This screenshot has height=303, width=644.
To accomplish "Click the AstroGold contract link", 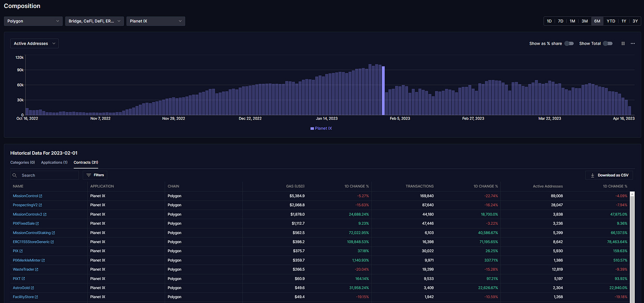I will point(21,288).
